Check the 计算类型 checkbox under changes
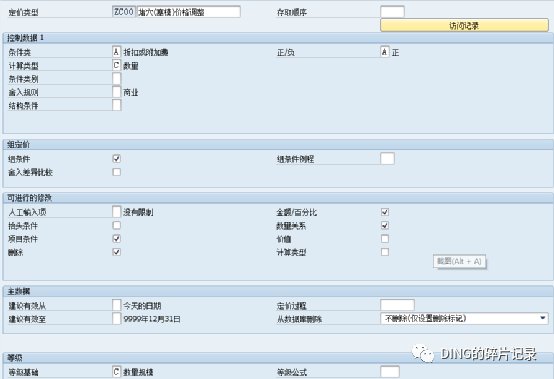 pos(385,252)
